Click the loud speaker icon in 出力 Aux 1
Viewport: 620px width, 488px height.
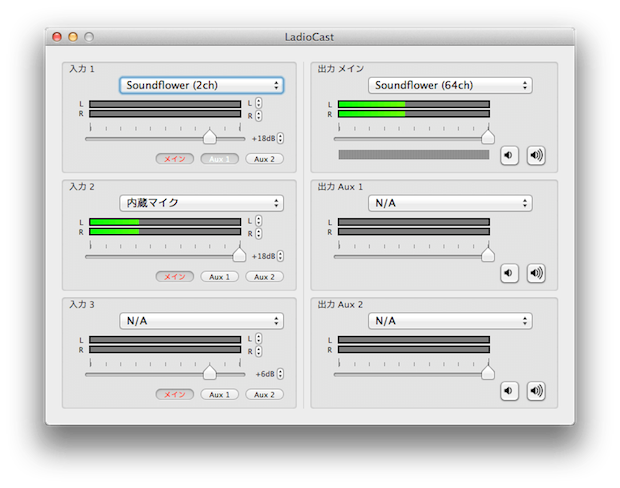point(536,273)
